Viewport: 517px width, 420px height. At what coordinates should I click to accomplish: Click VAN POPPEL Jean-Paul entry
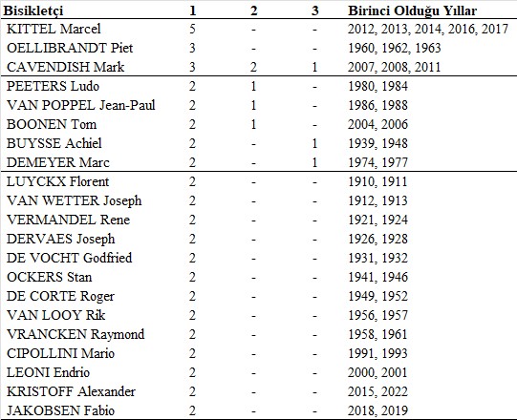coord(81,105)
